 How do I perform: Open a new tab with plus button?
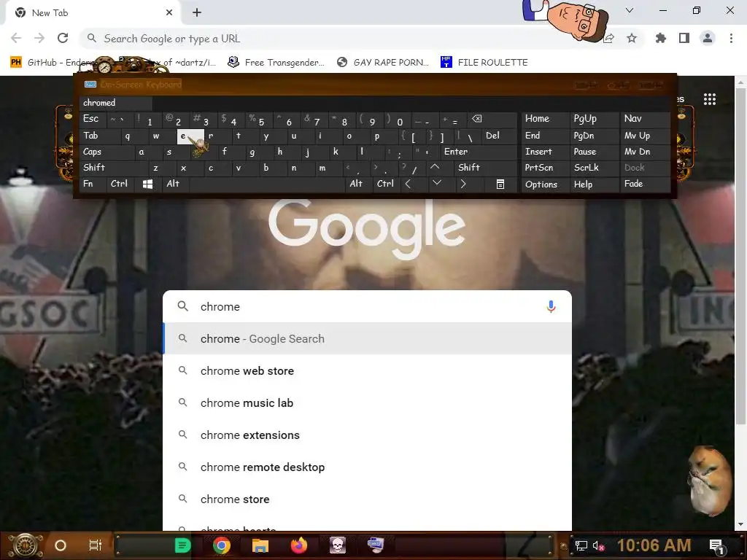[x=197, y=13]
